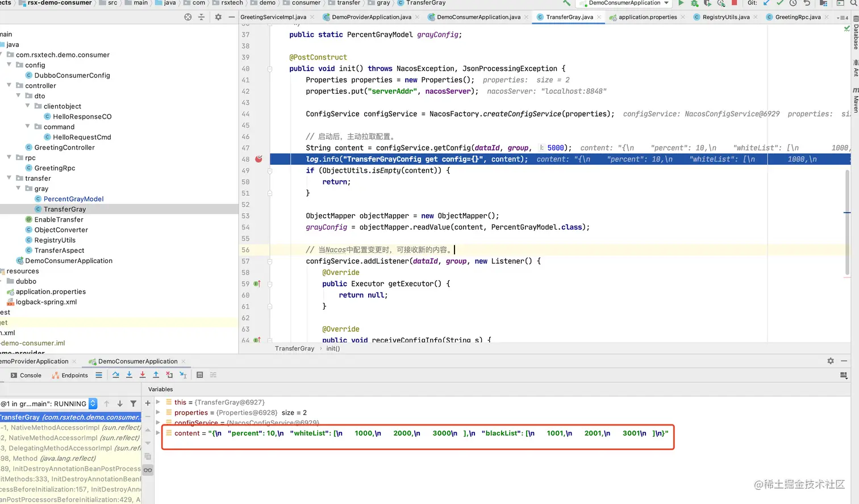Close the TransferGray.java tab
The height and width of the screenshot is (504, 859).
(x=599, y=17)
